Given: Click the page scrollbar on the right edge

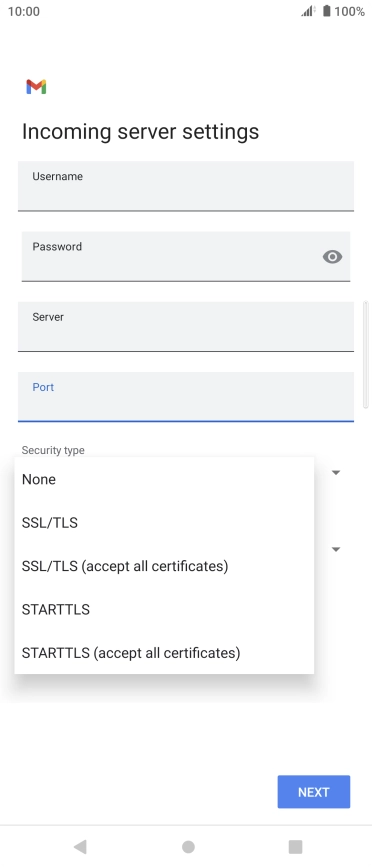Looking at the screenshot, I should point(365,355).
